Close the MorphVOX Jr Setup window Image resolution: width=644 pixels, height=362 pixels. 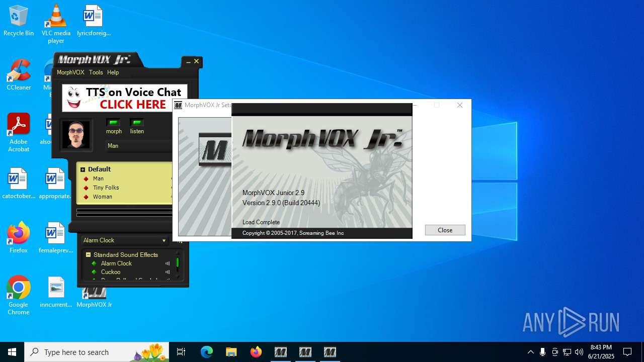pos(459,105)
